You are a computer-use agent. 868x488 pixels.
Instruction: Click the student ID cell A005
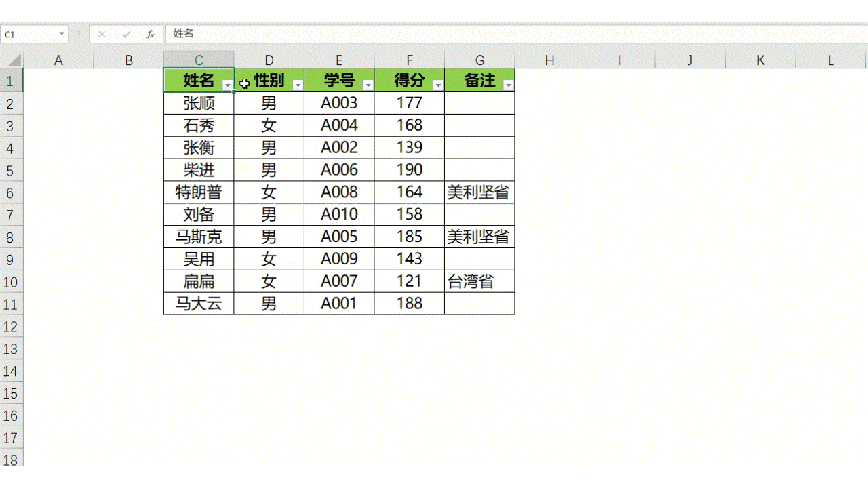339,237
